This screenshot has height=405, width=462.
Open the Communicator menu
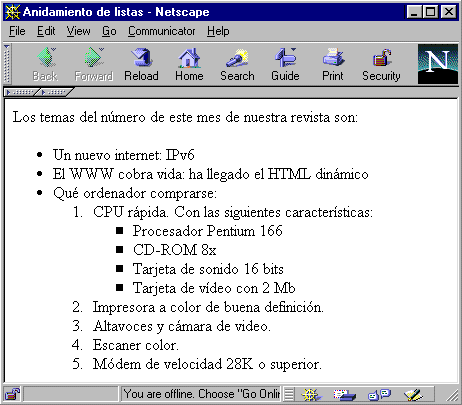[162, 31]
